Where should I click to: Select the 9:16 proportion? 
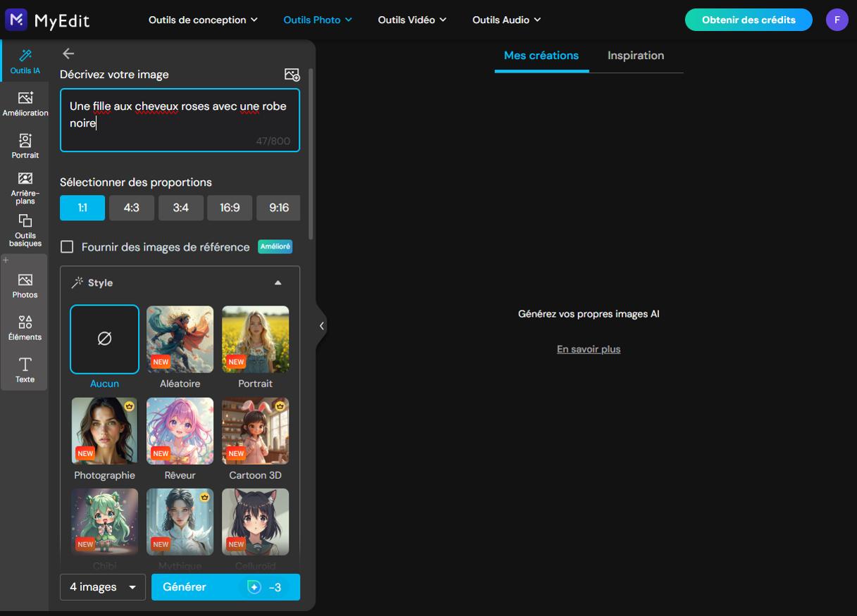tap(279, 208)
